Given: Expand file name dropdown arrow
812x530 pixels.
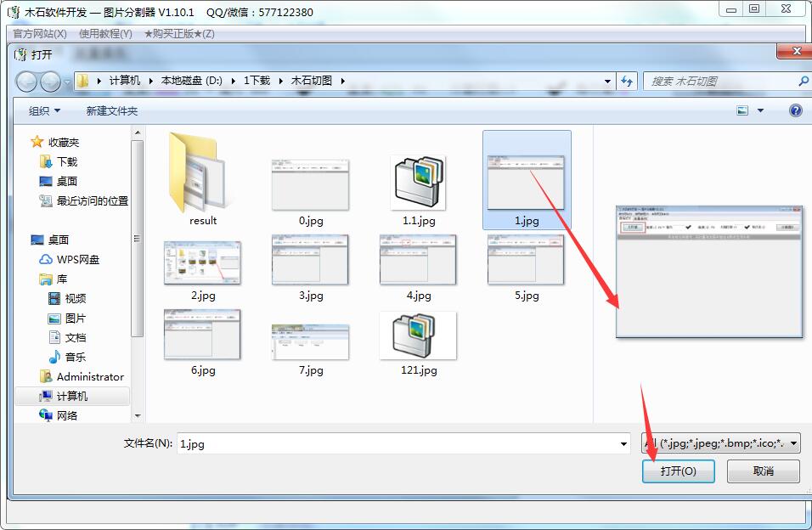Looking at the screenshot, I should click(x=623, y=444).
